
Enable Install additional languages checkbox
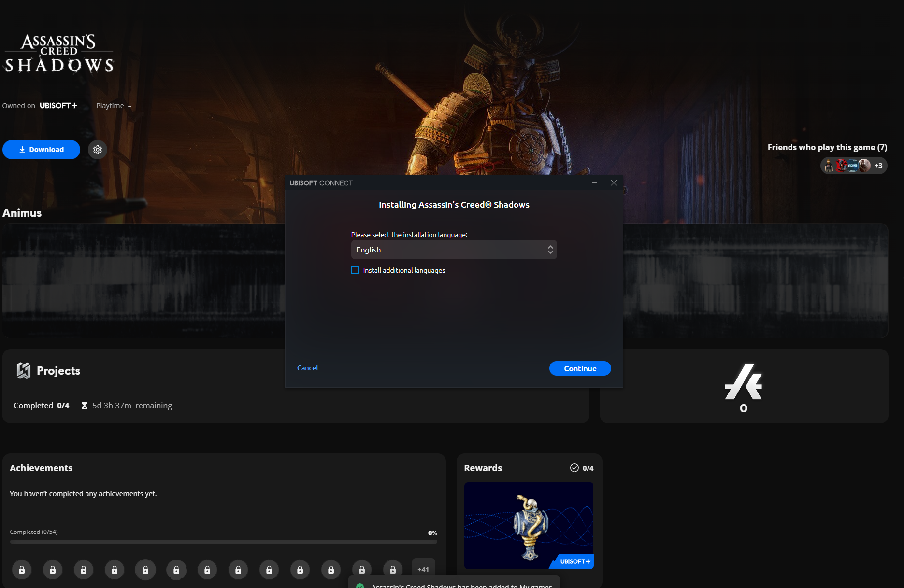coord(355,270)
